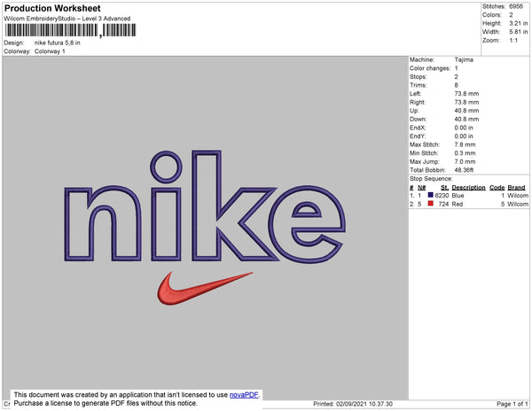The width and height of the screenshot is (532, 411).
Task: Click the design name 'nike futura 5,8 in'
Action: (x=58, y=43)
